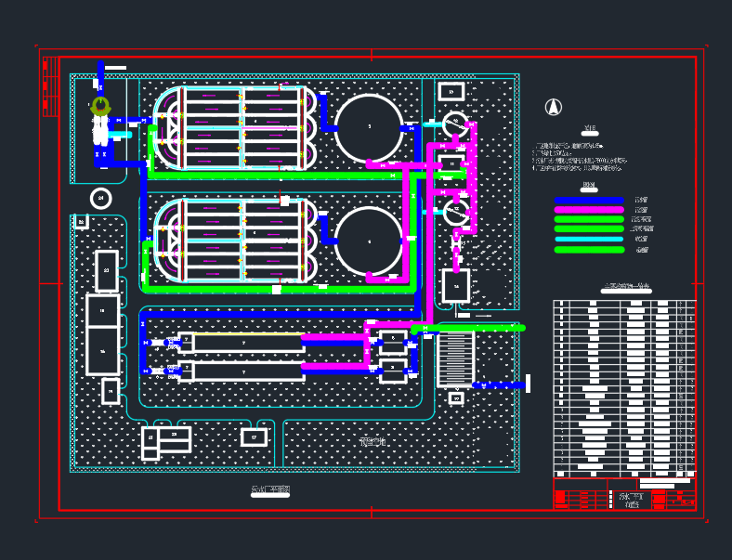Screen dimensions: 732x560
Task: Select the small square labeled 22
Action: pos(82,222)
